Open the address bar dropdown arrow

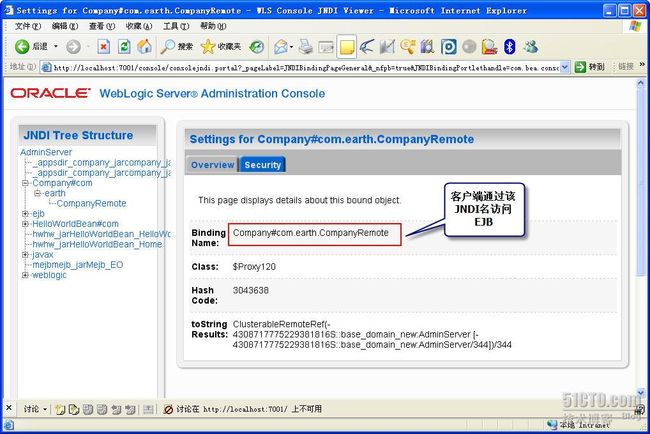pos(565,67)
